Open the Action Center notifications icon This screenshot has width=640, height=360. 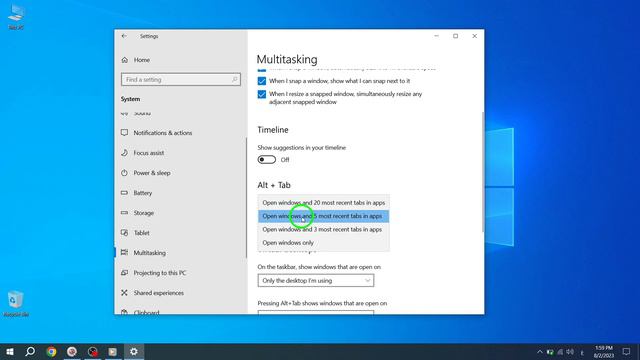tap(627, 351)
